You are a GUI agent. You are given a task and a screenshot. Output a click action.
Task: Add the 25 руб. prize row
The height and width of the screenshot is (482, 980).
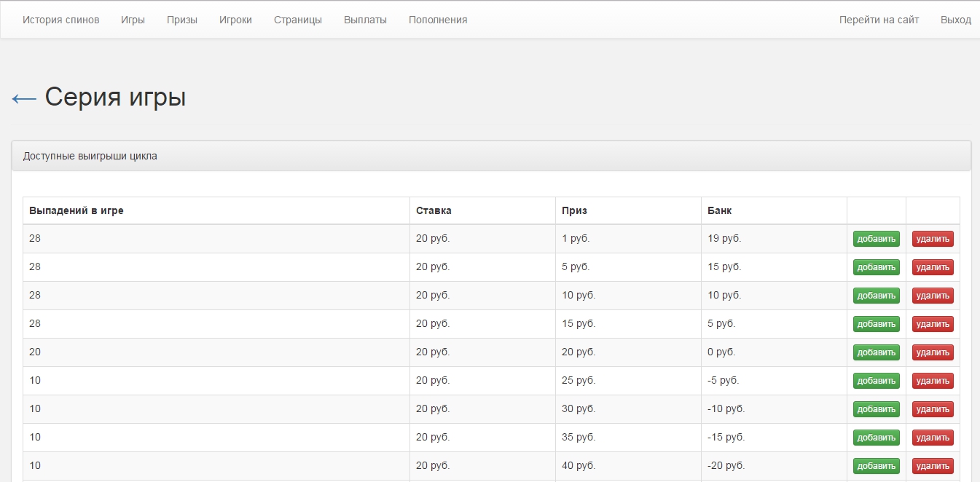(876, 381)
